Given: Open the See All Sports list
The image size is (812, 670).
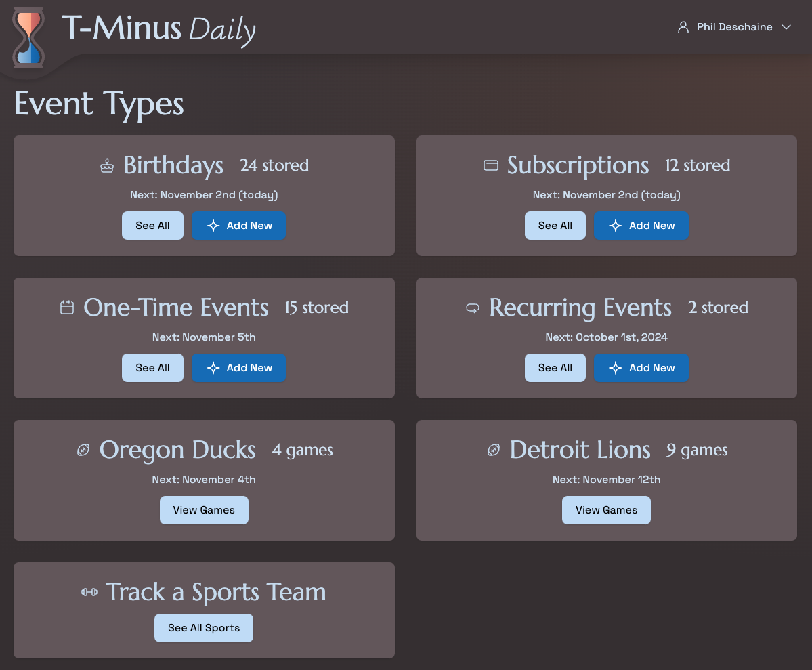Looking at the screenshot, I should coord(204,628).
